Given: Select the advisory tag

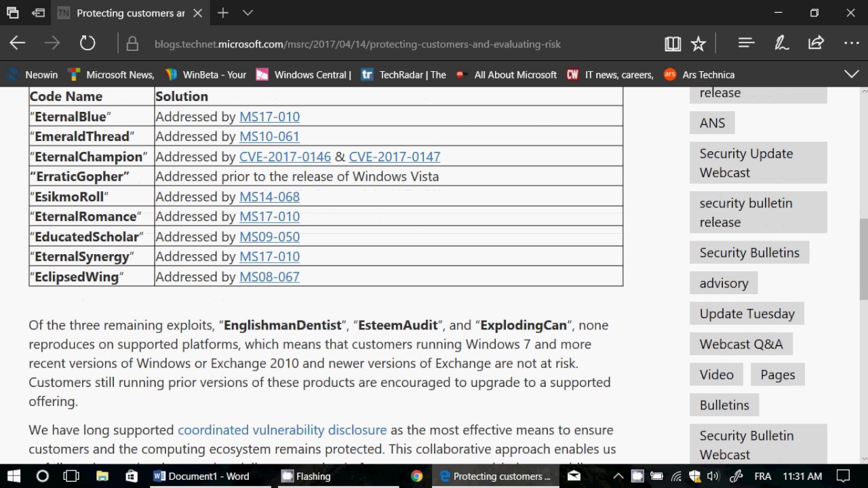Looking at the screenshot, I should [724, 283].
